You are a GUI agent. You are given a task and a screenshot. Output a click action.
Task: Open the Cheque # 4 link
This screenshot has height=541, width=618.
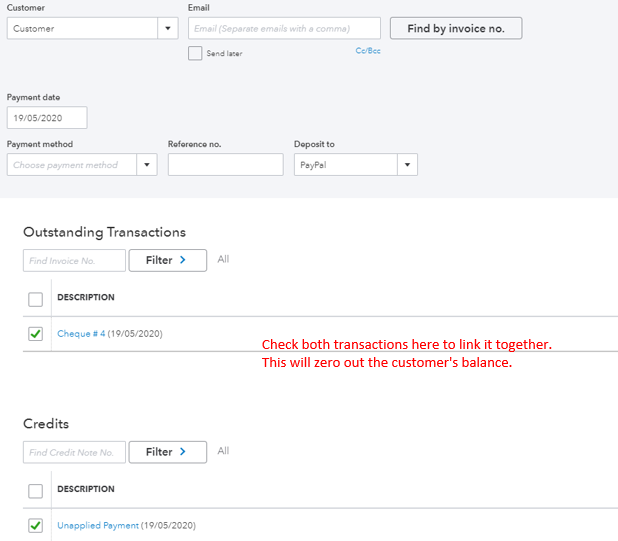pos(81,334)
